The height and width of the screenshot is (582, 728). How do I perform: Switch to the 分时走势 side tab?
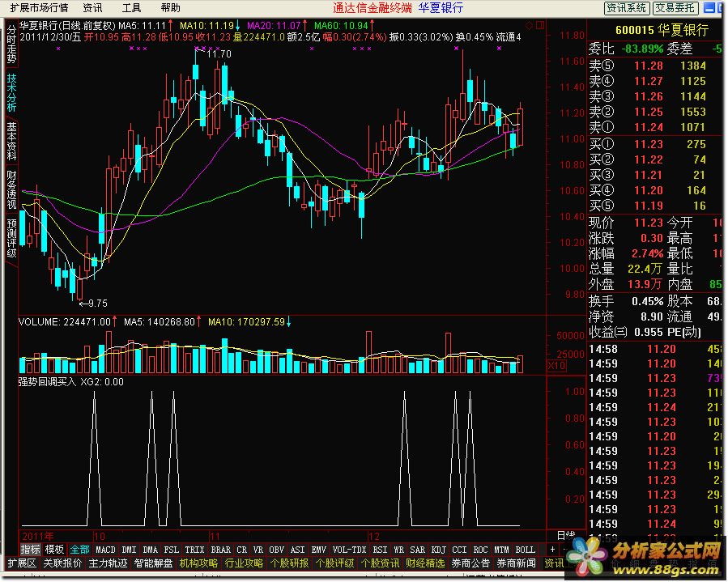[11, 44]
